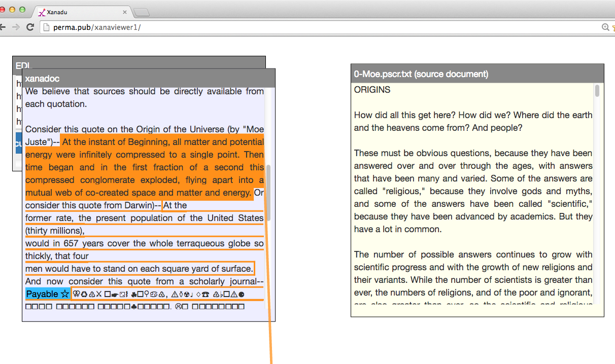
Task: Click "We believe that sources should be" text in xanadoc
Action: tap(145, 98)
